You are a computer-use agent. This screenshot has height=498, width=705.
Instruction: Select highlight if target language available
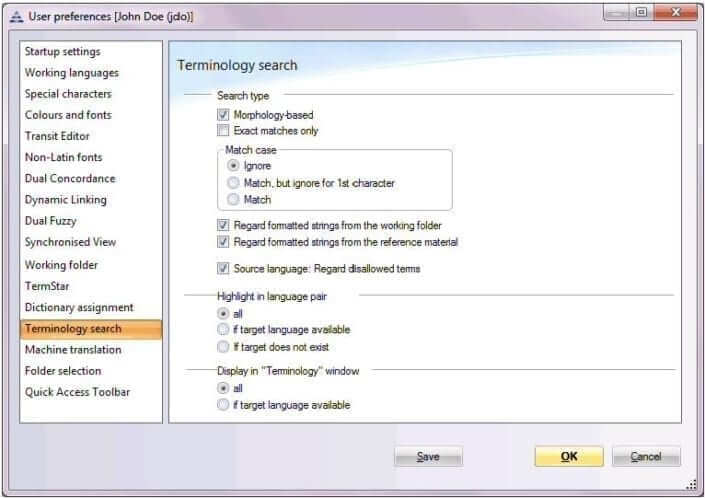tap(223, 329)
